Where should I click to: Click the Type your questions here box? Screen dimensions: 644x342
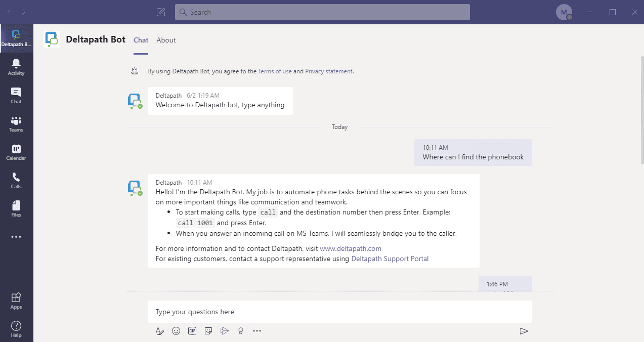point(339,312)
